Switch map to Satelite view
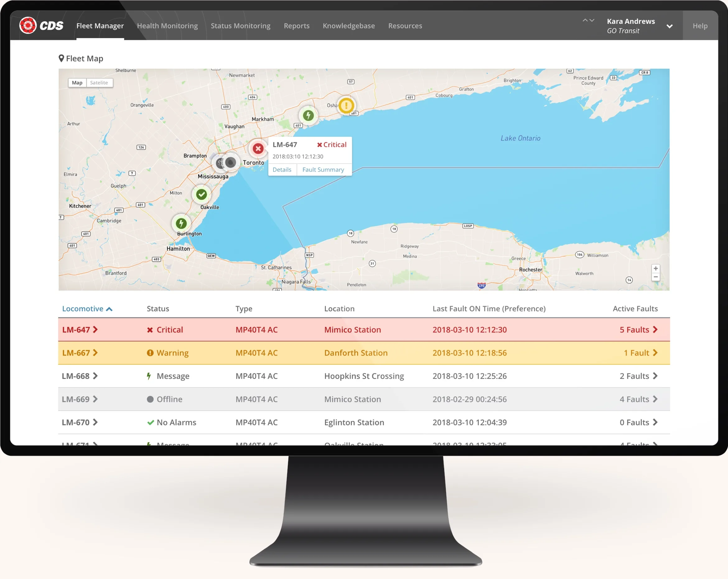Image resolution: width=728 pixels, height=579 pixels. tap(99, 83)
